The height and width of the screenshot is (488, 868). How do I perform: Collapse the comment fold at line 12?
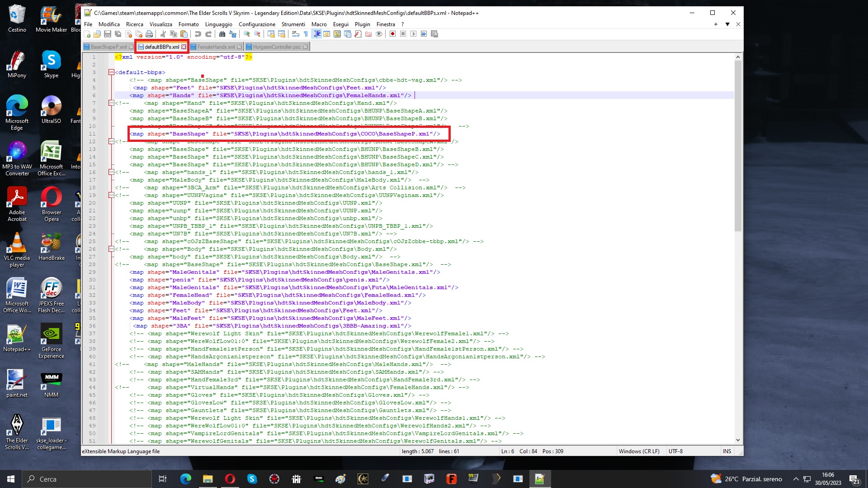111,141
